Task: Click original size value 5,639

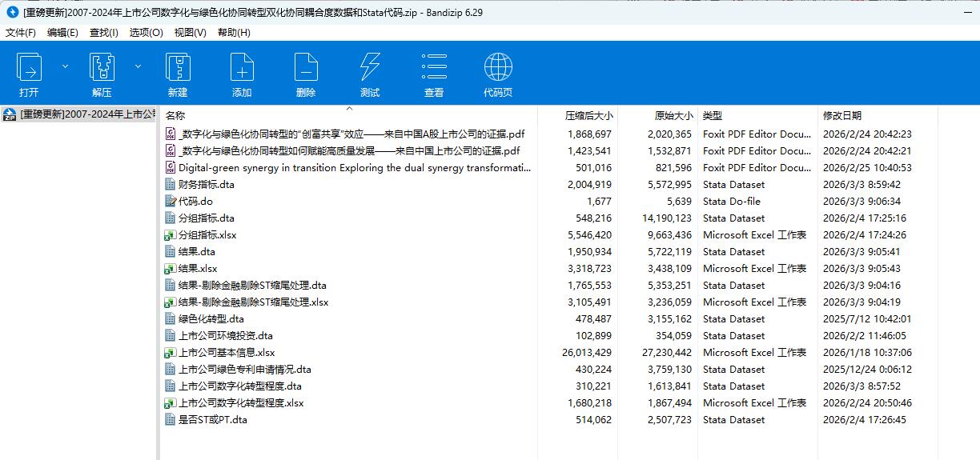Action: point(679,202)
